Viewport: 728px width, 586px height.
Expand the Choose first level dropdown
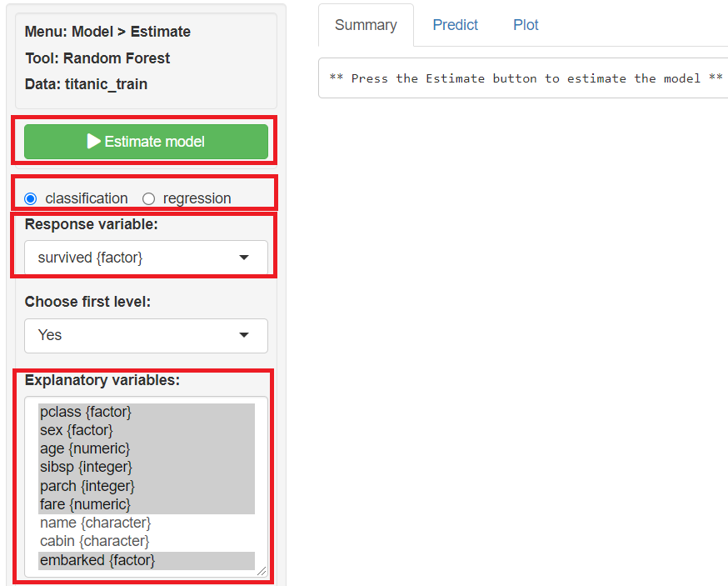click(x=146, y=335)
